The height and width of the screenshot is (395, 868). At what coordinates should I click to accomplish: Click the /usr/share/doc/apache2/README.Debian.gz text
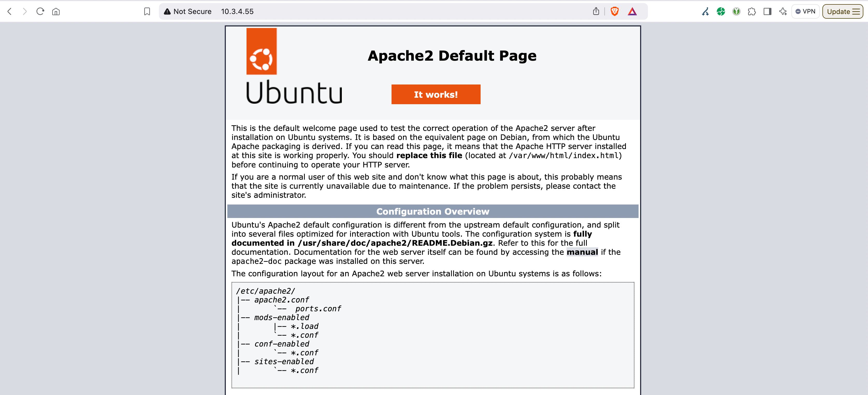coord(395,243)
